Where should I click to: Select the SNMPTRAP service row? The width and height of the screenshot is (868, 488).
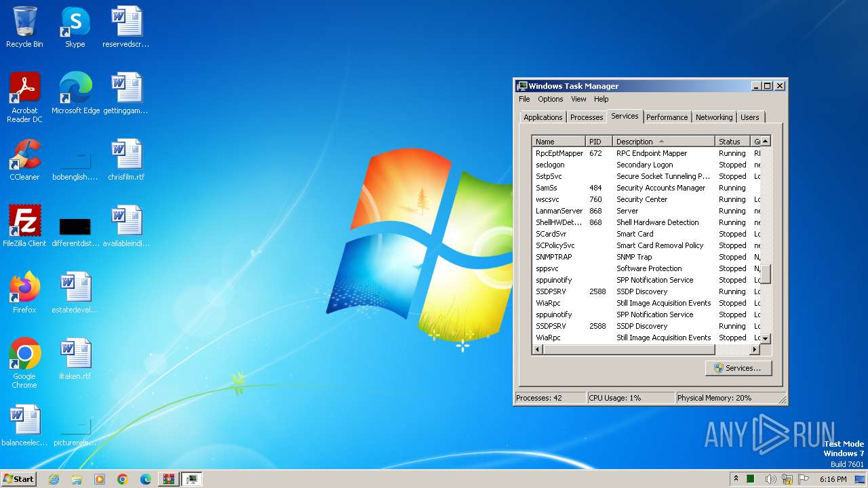click(x=646, y=257)
